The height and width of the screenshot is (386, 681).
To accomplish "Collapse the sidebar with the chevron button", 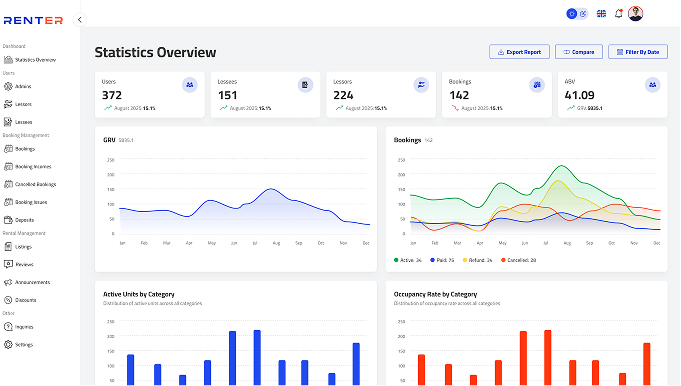I will coord(79,20).
